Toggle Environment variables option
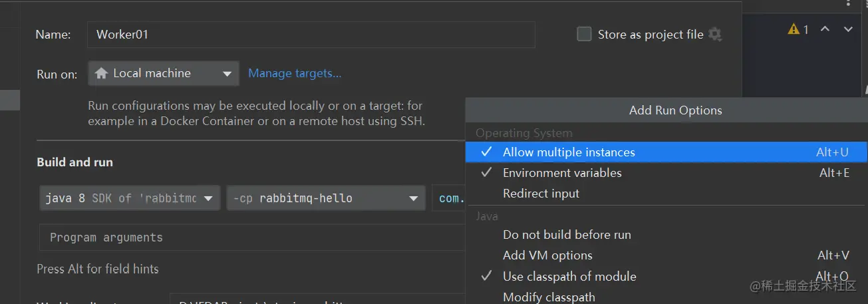 pyautogui.click(x=666, y=173)
